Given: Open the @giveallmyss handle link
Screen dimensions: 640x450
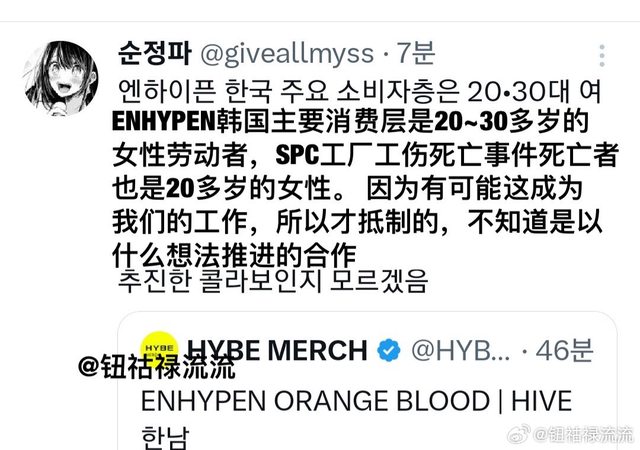Looking at the screenshot, I should (287, 54).
